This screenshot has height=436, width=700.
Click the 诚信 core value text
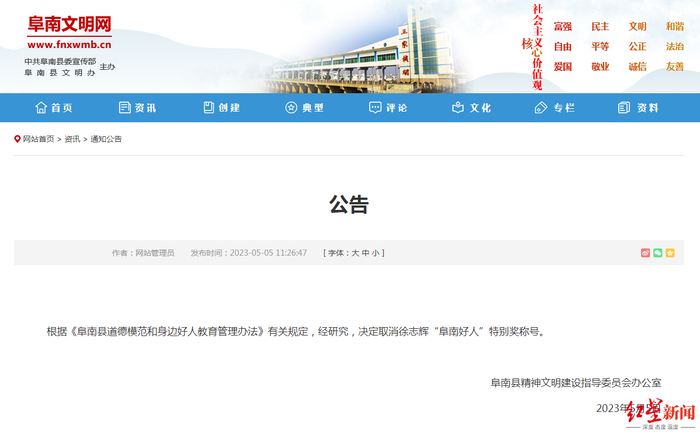tap(638, 66)
